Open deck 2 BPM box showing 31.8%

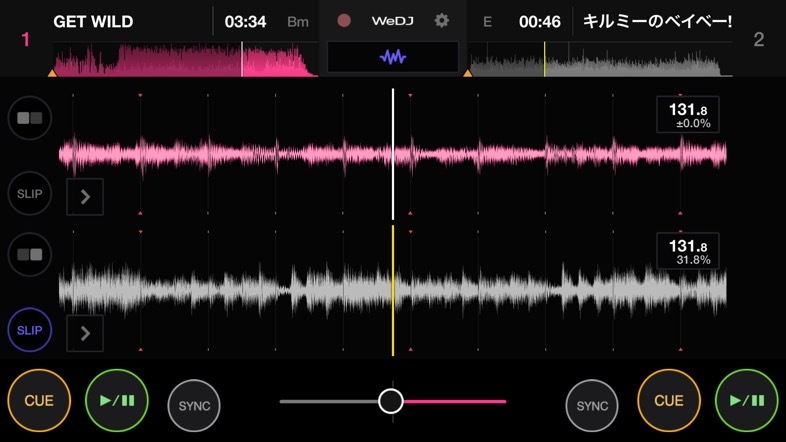click(688, 251)
